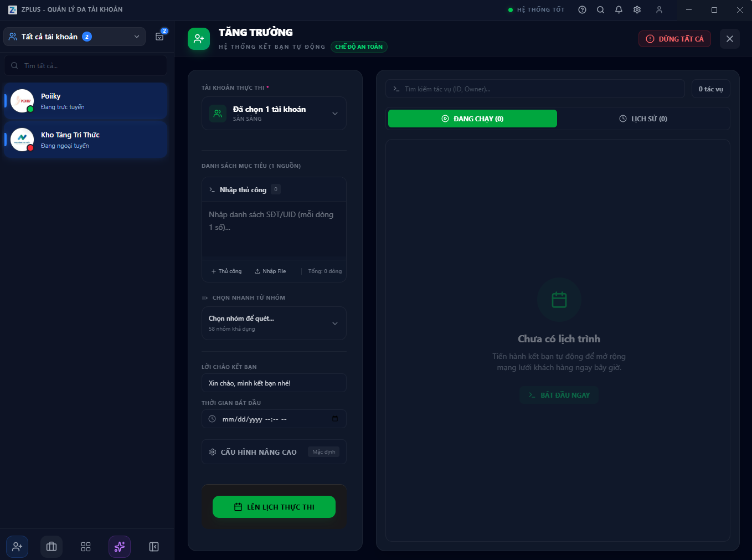This screenshot has height=560, width=752.
Task: Open the briefcase icon in bottom bar
Action: tap(51, 547)
